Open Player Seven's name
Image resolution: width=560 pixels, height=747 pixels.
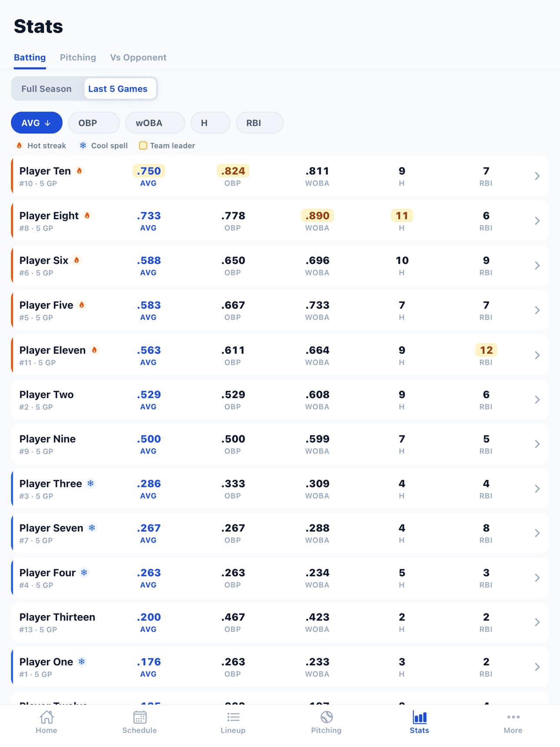point(51,528)
